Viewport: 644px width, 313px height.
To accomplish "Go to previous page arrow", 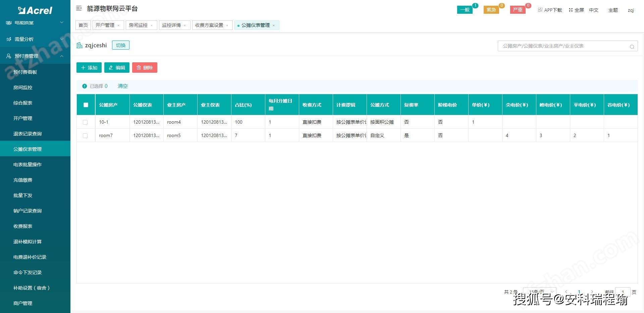I will click(566, 292).
